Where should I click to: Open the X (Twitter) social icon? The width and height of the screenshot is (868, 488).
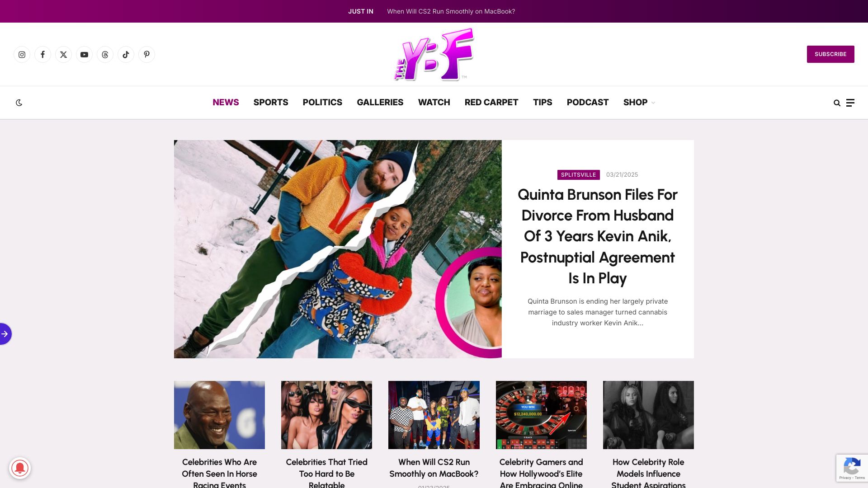pos(63,55)
